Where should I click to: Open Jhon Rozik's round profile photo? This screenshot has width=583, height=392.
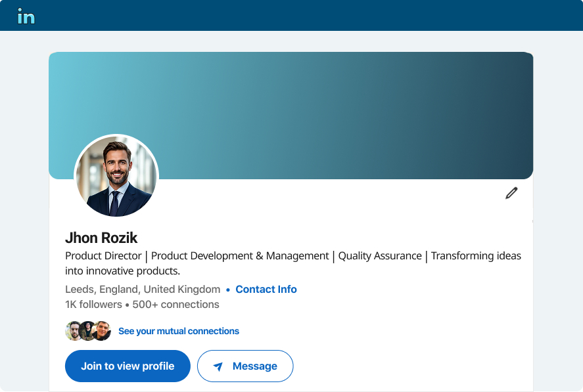[116, 176]
